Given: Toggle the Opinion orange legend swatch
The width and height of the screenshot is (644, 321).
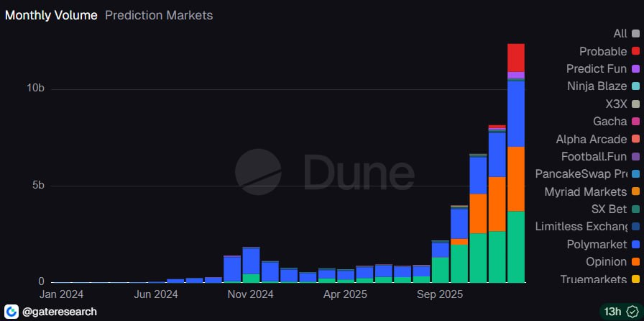Looking at the screenshot, I should [636, 262].
